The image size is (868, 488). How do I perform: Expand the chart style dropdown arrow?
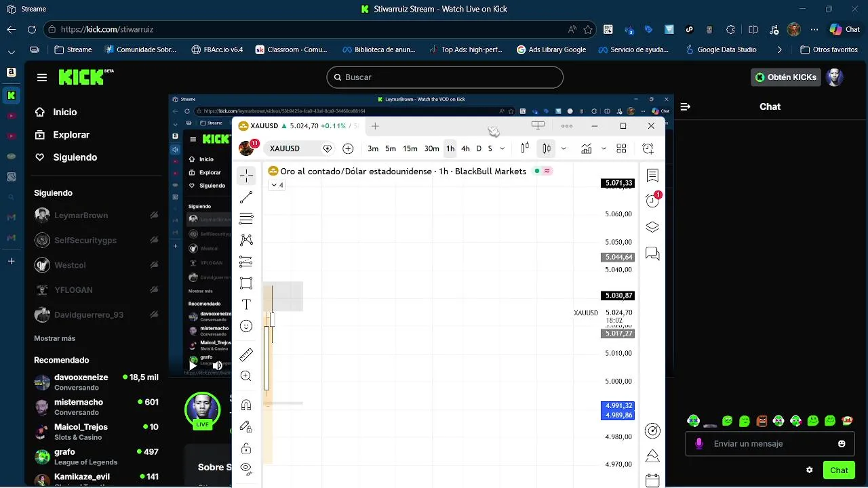click(x=564, y=148)
